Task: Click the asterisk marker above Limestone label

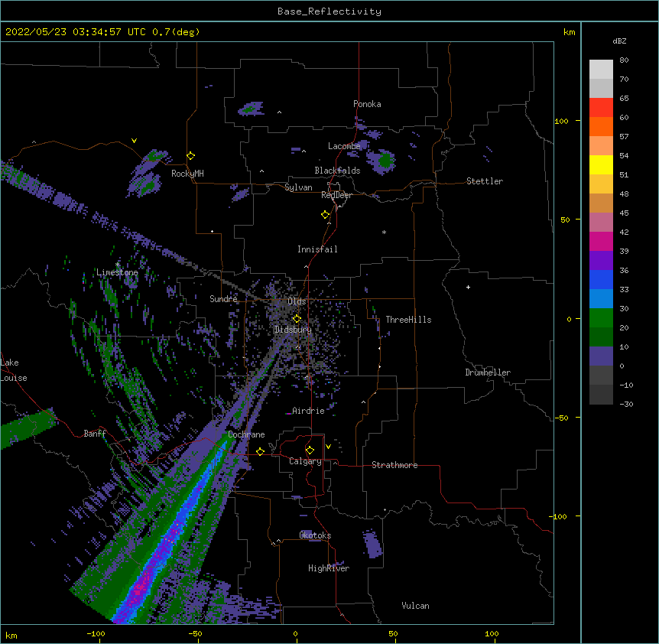Action: pyautogui.click(x=118, y=265)
